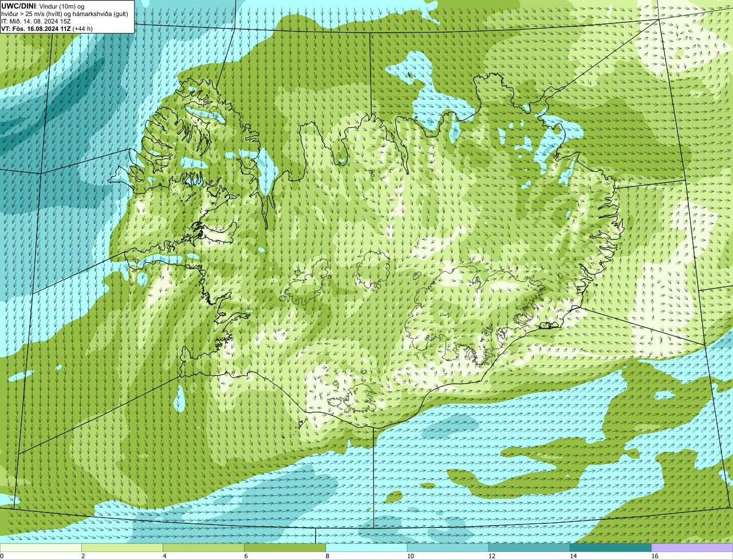The height and width of the screenshot is (560, 733).
Task: Click the "6" label on the wind scale
Action: [246, 556]
